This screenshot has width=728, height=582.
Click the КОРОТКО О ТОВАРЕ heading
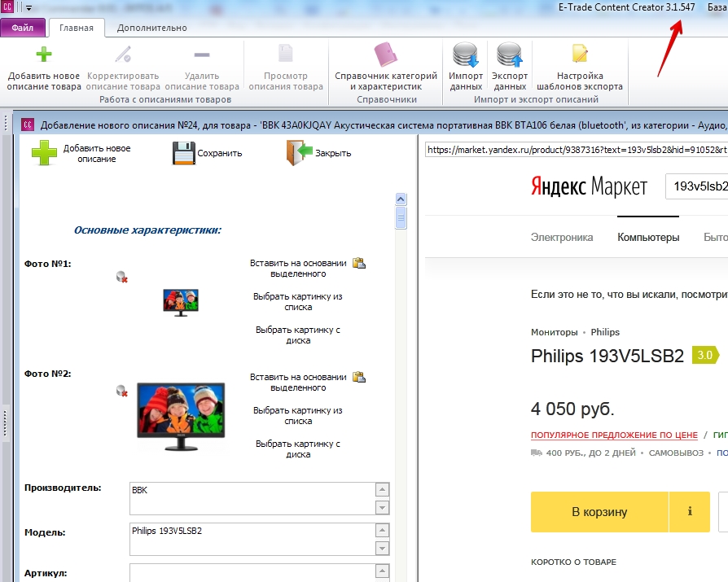574,562
